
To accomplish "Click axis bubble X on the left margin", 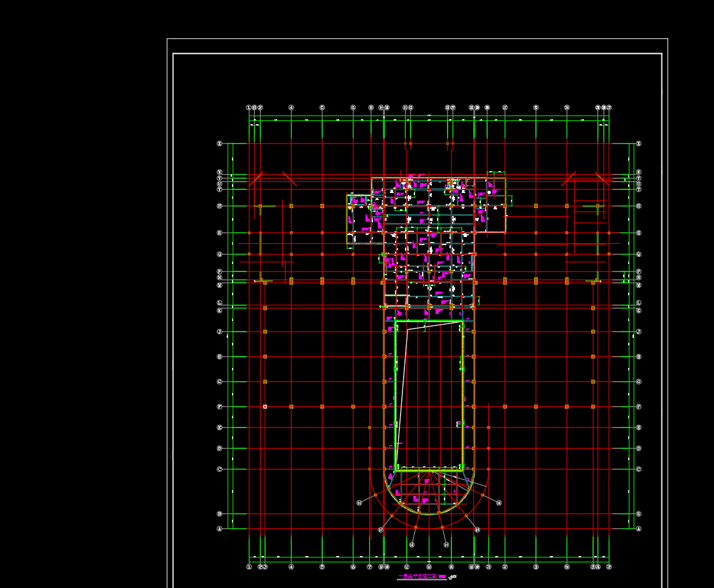I will 219,144.
